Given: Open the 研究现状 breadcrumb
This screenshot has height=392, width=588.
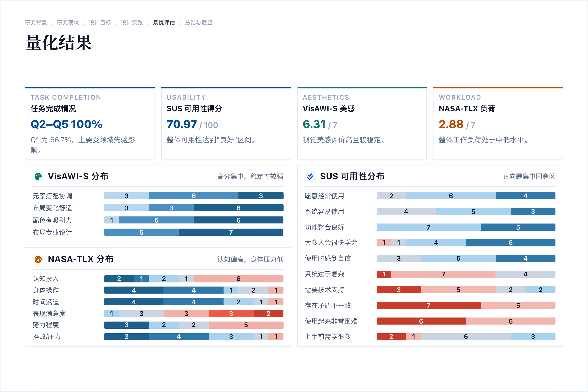Looking at the screenshot, I should click(68, 23).
